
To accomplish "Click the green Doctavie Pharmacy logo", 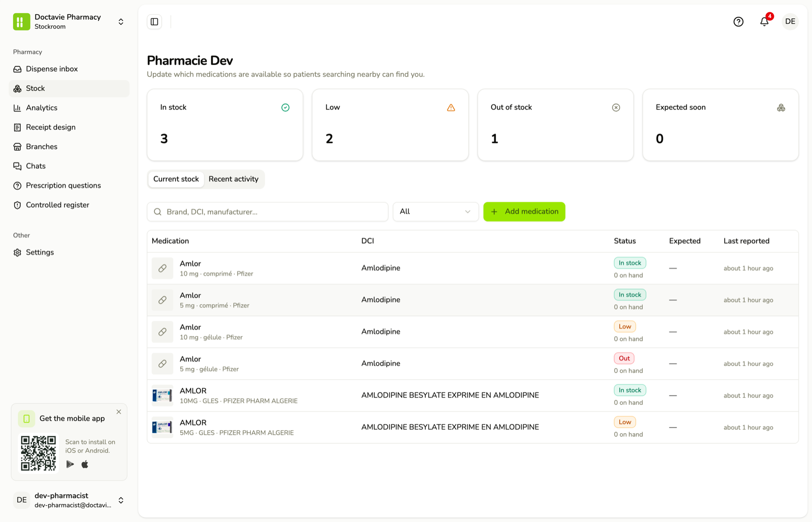I will 21,22.
